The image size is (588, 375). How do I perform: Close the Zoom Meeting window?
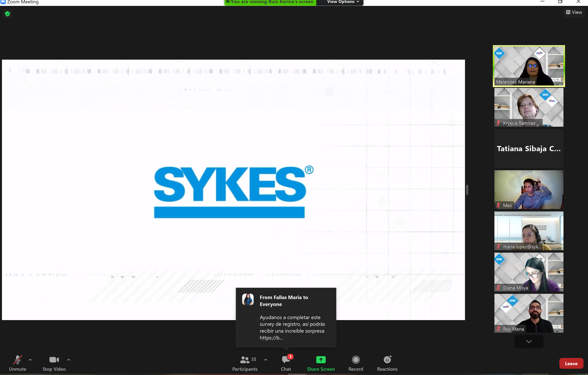click(x=578, y=2)
